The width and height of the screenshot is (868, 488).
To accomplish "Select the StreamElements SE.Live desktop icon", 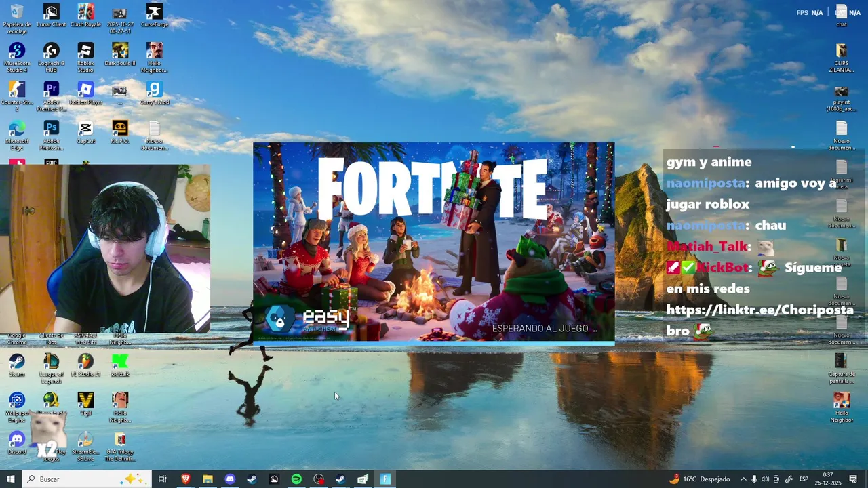I will tap(85, 446).
